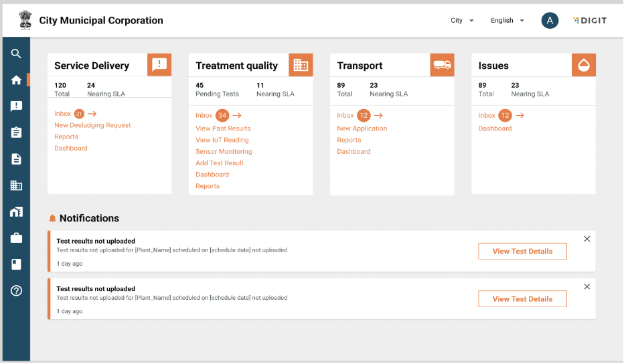Open Help via the question mark icon
This screenshot has width=624, height=364.
(16, 290)
